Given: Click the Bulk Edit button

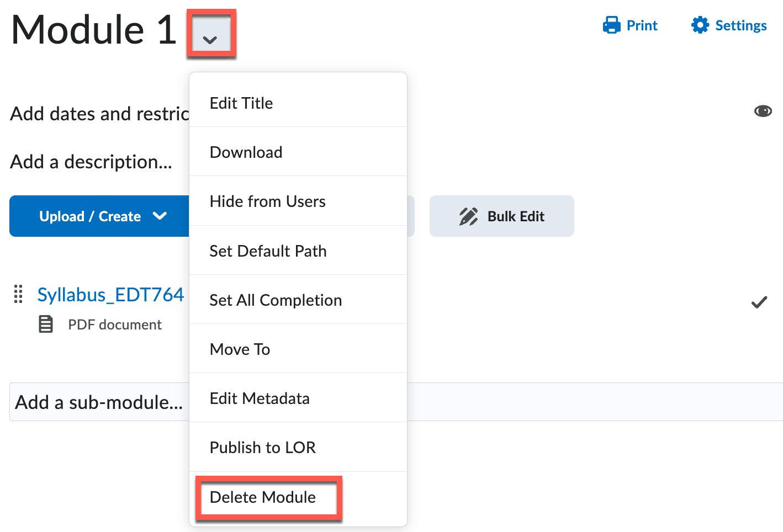Looking at the screenshot, I should point(501,216).
